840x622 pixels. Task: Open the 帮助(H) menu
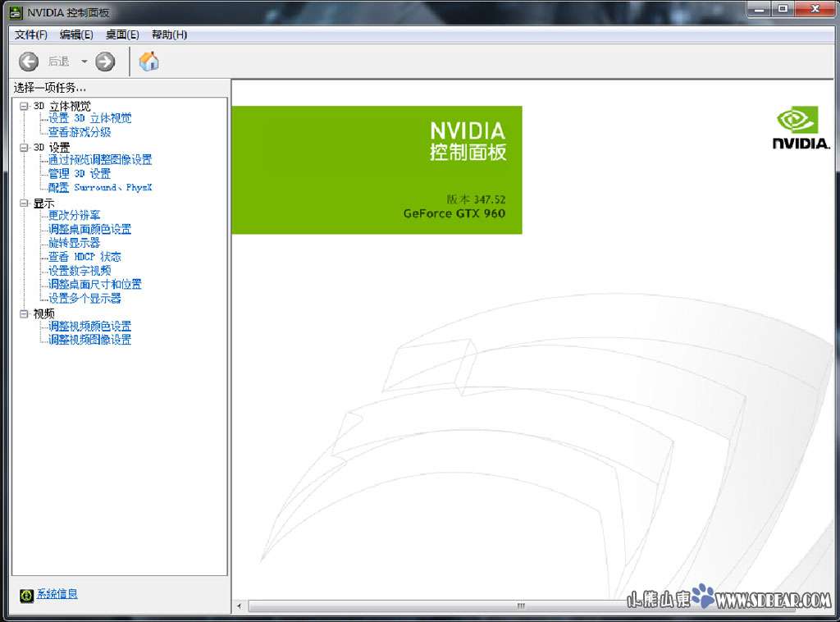click(169, 34)
